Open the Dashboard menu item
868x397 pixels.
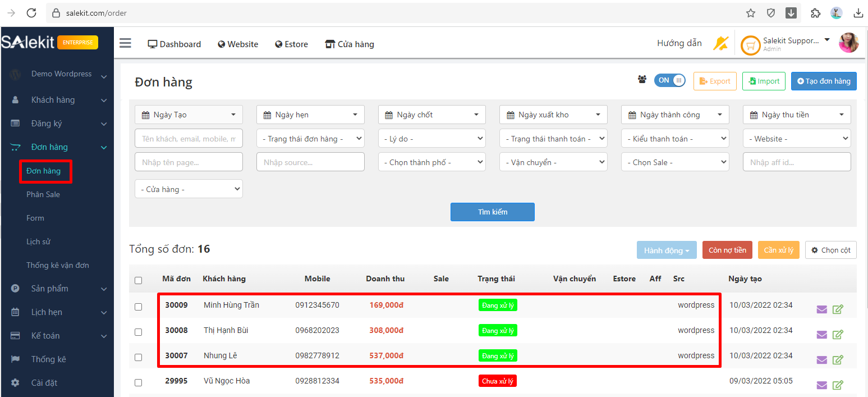[x=174, y=44]
